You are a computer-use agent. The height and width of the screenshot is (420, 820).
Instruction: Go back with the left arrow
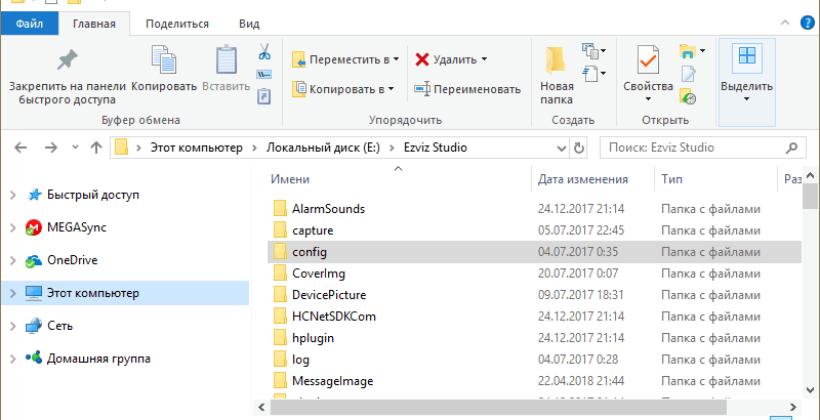click(20, 147)
